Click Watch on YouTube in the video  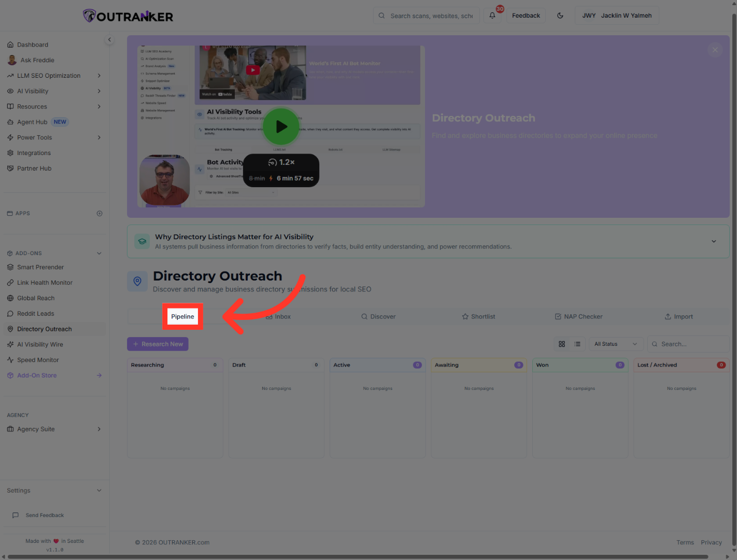coord(217,94)
